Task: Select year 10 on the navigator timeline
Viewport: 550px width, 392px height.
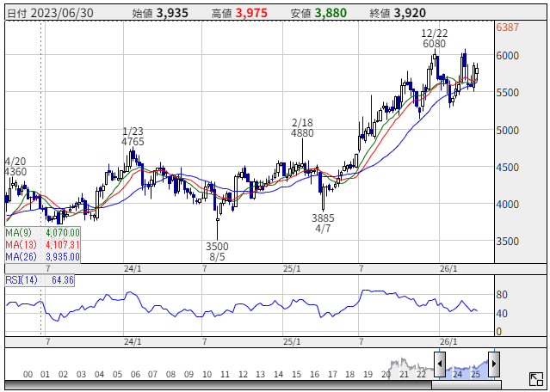Action: pos(207,376)
